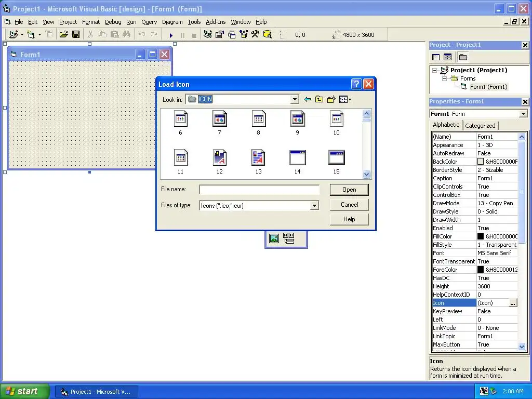
Task: Select icon file 9
Action: 298,123
